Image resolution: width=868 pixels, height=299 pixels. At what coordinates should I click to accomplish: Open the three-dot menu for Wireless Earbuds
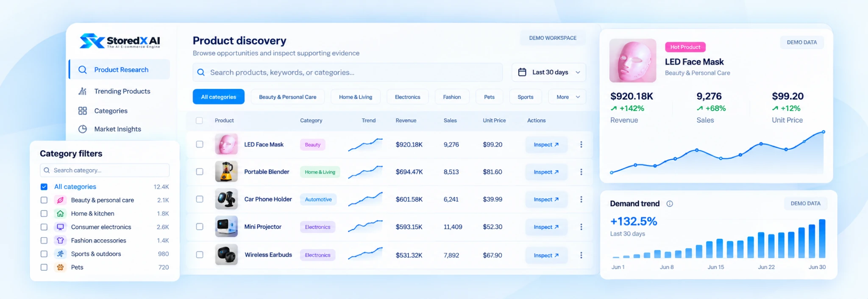581,255
